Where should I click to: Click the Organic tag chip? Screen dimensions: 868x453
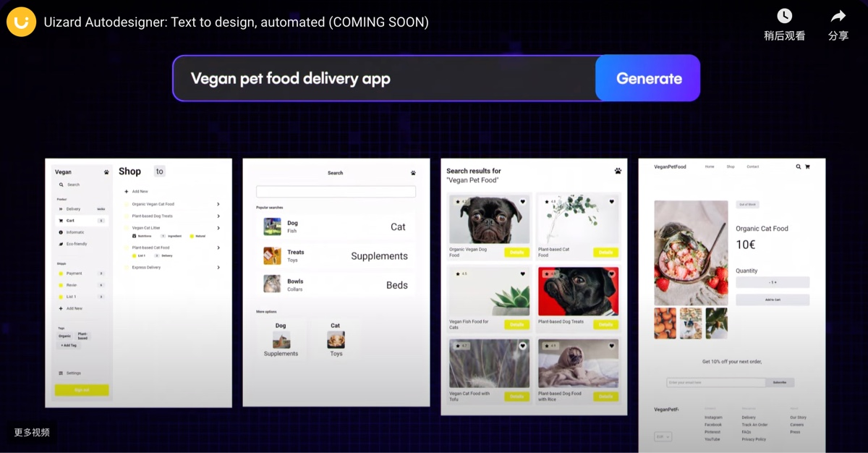pos(65,336)
